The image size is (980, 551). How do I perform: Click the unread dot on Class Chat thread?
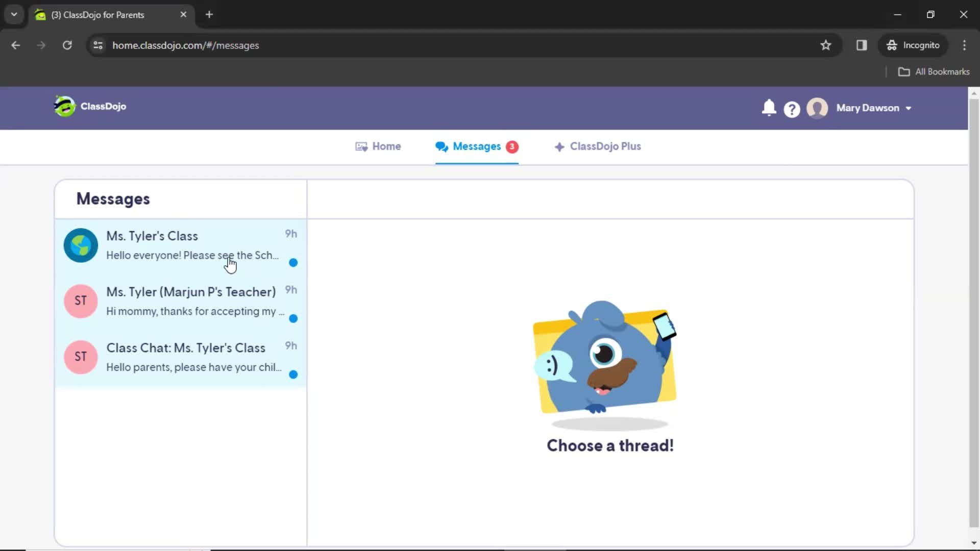point(293,374)
